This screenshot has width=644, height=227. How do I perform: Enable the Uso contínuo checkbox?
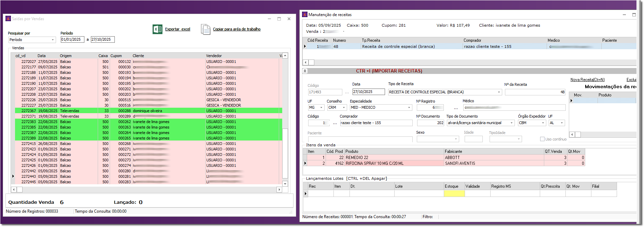pyautogui.click(x=542, y=139)
